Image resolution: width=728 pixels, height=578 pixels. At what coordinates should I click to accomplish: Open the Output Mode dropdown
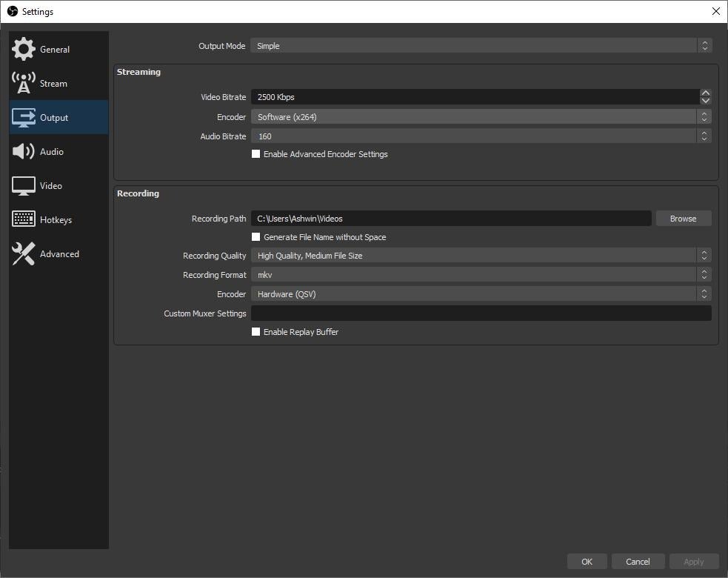point(481,46)
